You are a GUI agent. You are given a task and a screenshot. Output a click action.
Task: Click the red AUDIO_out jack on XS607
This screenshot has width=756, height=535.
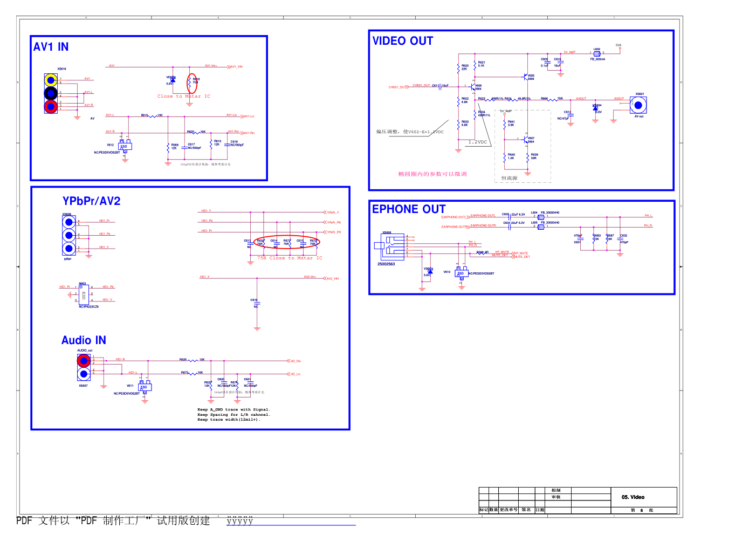tap(84, 361)
